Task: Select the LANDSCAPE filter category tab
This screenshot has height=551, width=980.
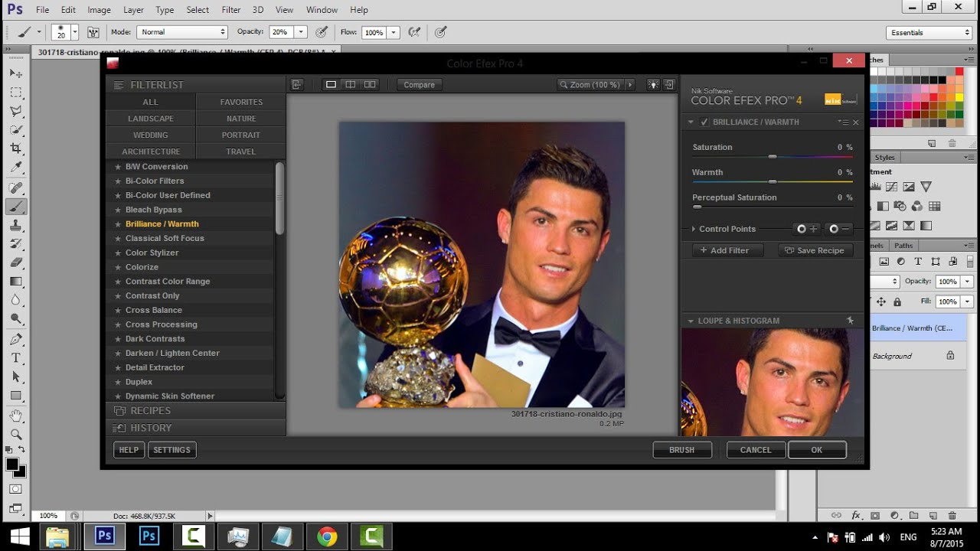Action: pyautogui.click(x=151, y=119)
